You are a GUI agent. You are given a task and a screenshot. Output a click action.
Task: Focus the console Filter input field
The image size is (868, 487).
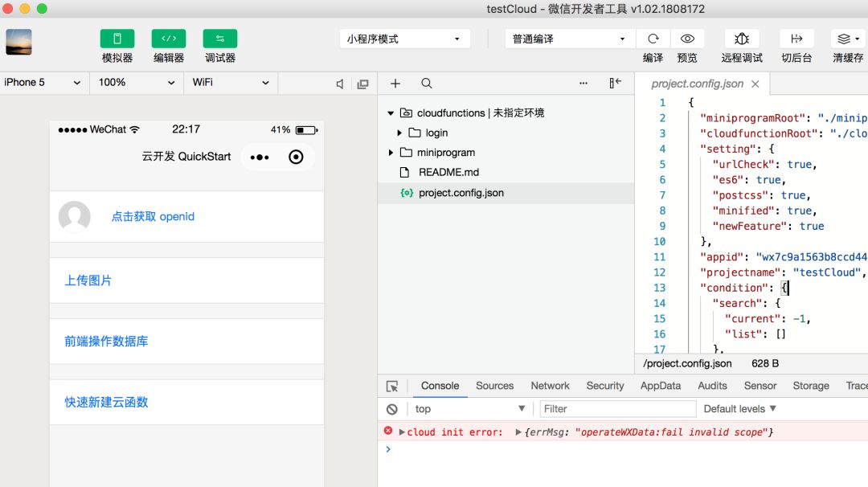[x=618, y=409]
